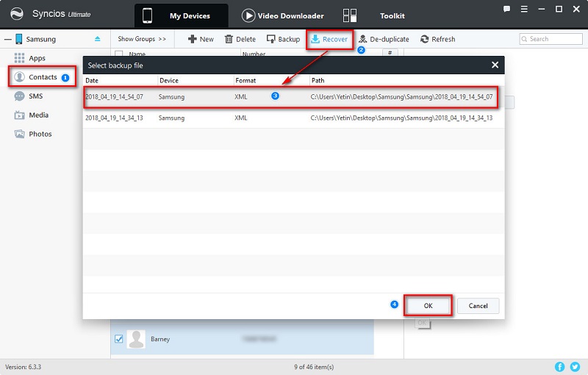The image size is (588, 375).
Task: Select SMS in the sidebar
Action: [29, 96]
